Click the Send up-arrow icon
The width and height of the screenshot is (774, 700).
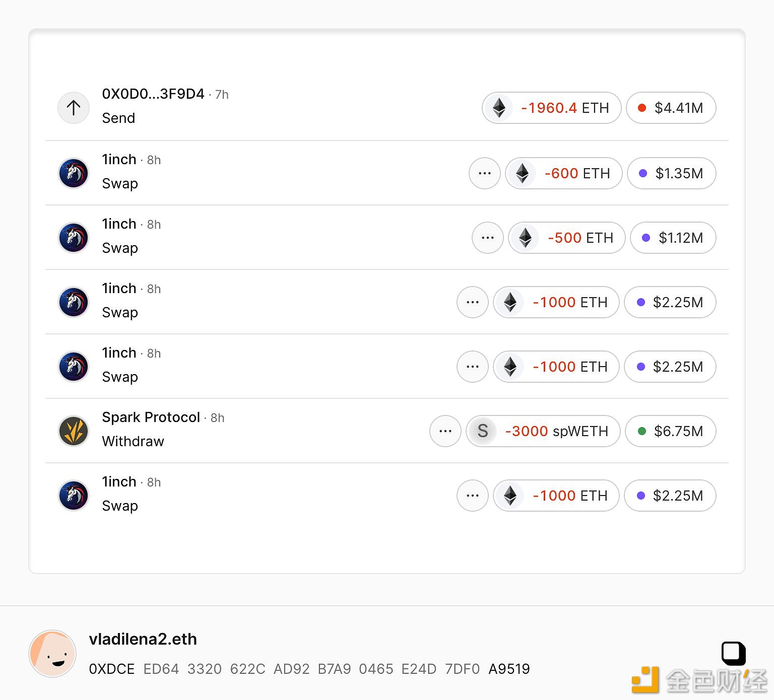(74, 108)
